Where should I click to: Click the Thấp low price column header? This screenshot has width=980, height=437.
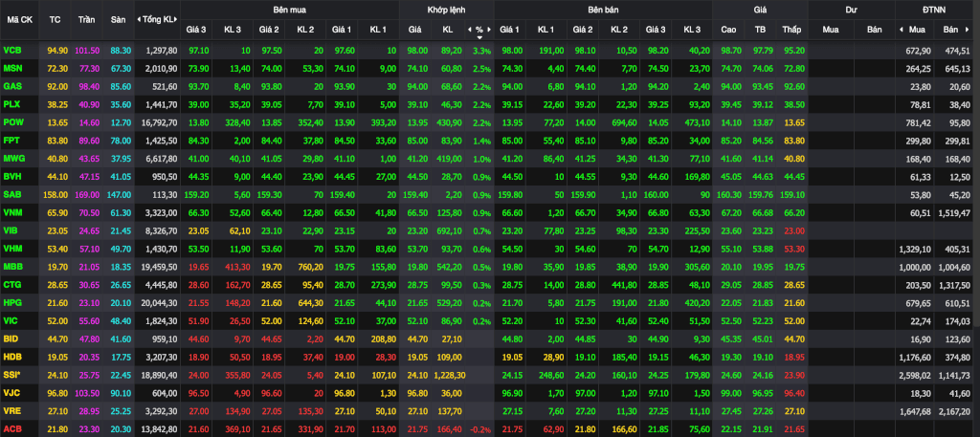click(x=791, y=30)
